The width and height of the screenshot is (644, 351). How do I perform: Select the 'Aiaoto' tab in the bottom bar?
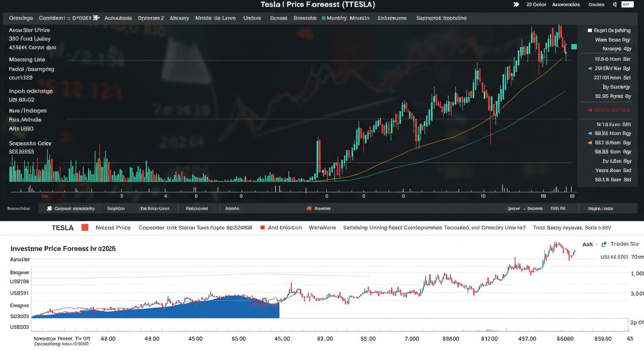tap(232, 208)
